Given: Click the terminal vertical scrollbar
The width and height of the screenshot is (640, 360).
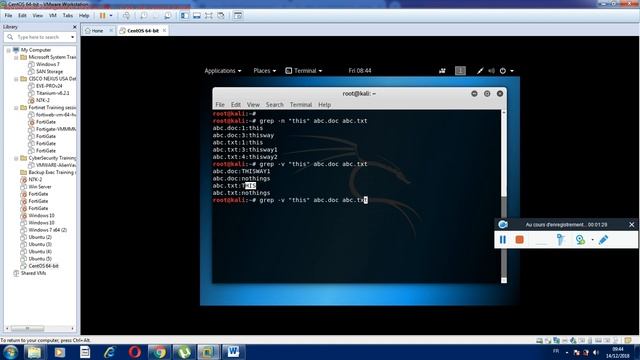Looking at the screenshot, I should pos(504,196).
